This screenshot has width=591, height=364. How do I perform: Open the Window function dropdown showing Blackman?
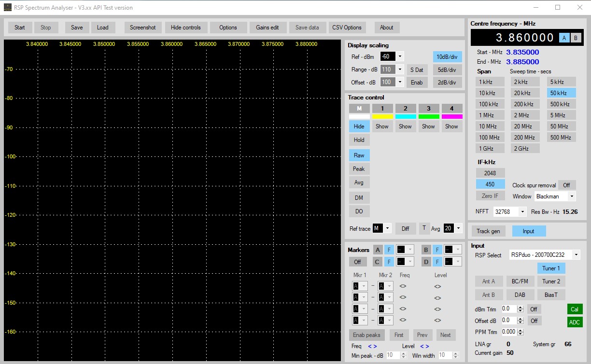pos(554,196)
